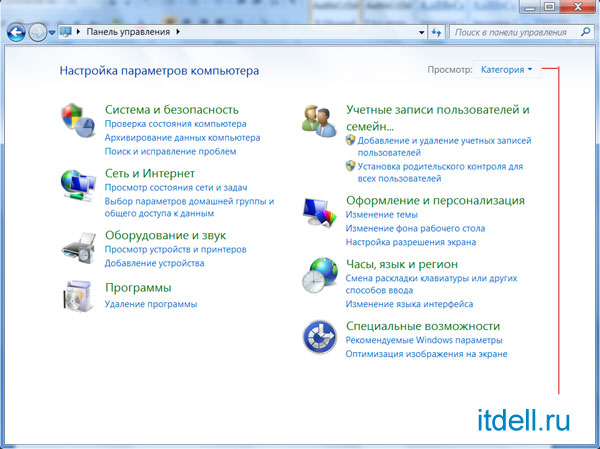The width and height of the screenshot is (600, 449).
Task: Click Добавление устройства link
Action: coord(155,263)
